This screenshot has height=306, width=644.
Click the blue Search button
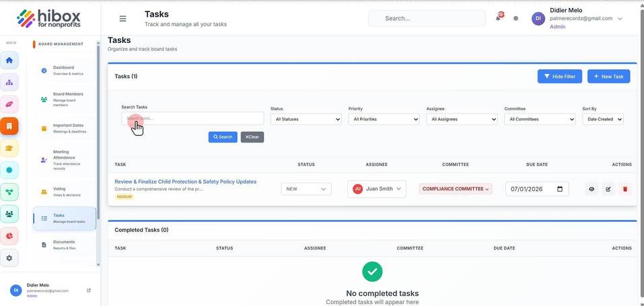223,137
